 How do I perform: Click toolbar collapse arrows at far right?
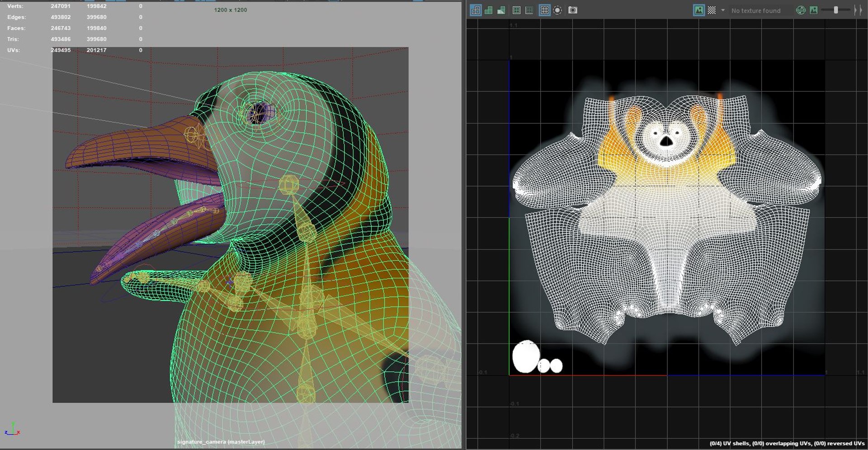(858, 10)
